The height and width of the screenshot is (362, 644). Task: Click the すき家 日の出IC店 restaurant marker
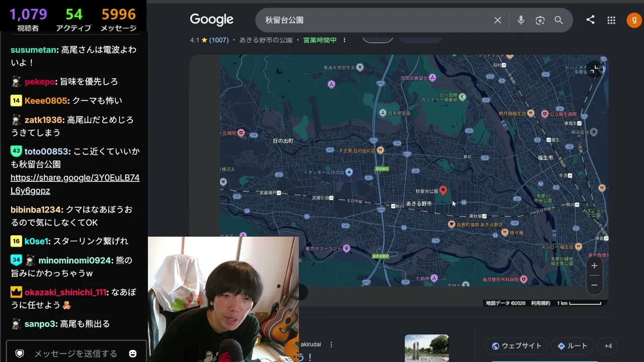(x=381, y=150)
